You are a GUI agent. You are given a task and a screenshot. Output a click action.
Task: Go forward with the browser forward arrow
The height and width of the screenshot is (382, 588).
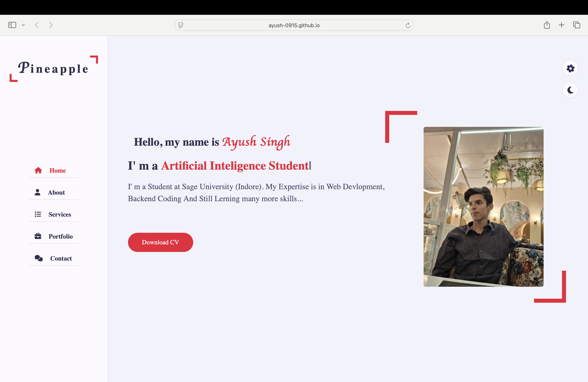click(51, 25)
